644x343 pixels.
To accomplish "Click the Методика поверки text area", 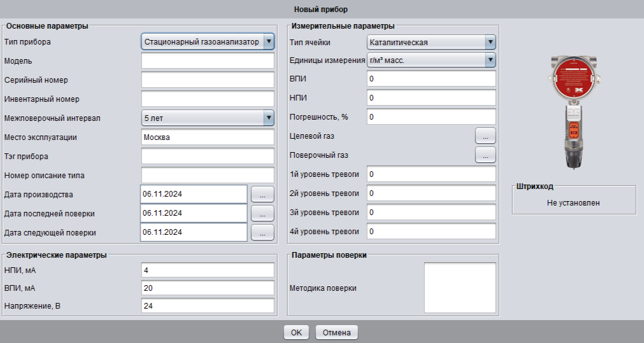I will pos(460,288).
